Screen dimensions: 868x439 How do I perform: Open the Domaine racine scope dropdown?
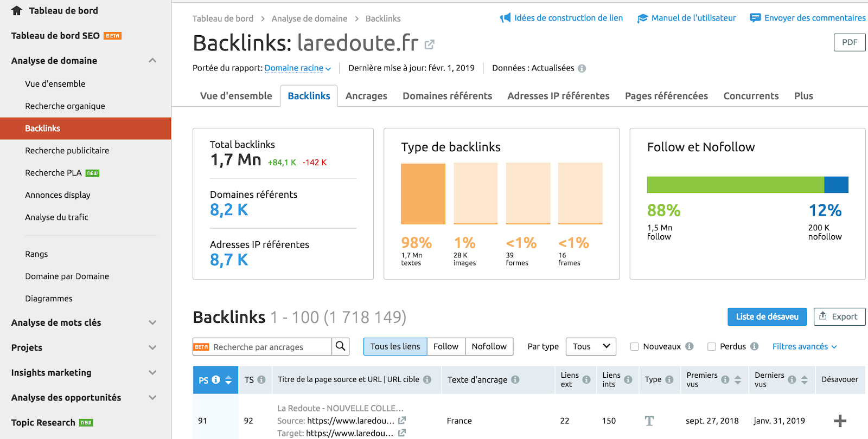[298, 68]
